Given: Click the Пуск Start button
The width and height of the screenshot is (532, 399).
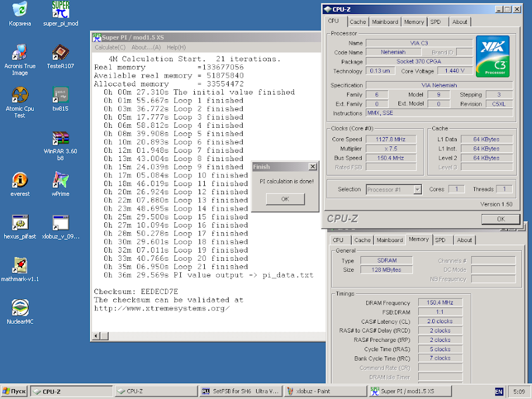Looking at the screenshot, I should [x=14, y=391].
